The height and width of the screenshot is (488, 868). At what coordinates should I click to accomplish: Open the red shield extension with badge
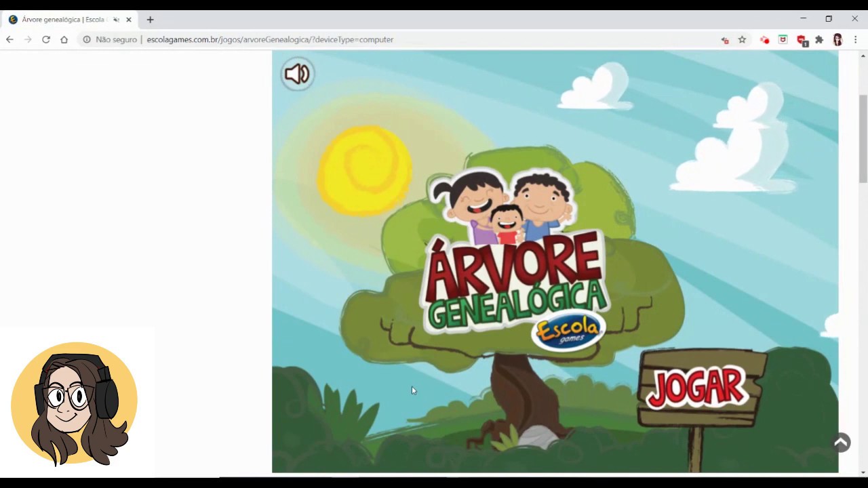802,41
